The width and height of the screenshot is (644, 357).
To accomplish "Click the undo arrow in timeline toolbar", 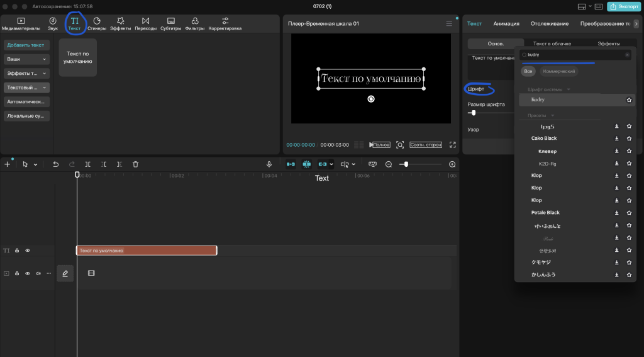I will coord(55,164).
